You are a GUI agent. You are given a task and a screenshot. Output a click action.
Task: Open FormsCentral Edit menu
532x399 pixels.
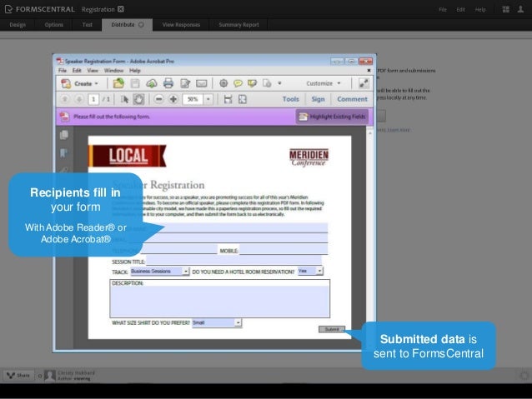461,9
